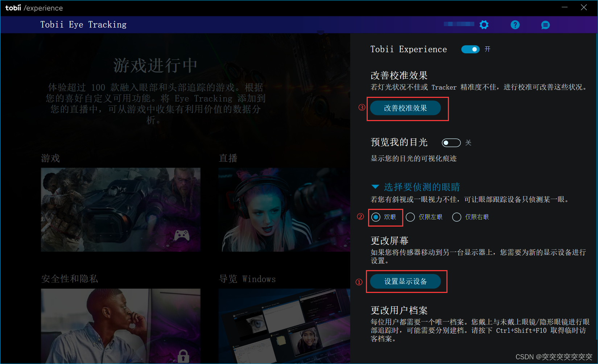598x364 pixels.
Task: Collapse the 选择要侦测的眼睛 section arrow
Action: [x=375, y=187]
